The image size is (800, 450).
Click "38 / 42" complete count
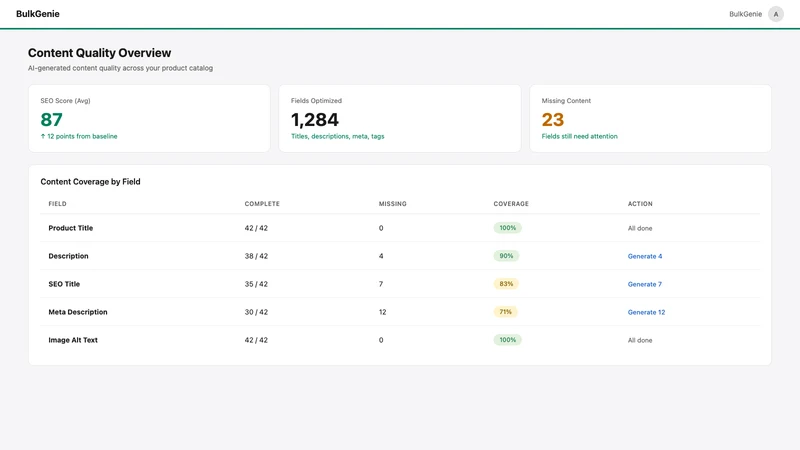coord(256,256)
